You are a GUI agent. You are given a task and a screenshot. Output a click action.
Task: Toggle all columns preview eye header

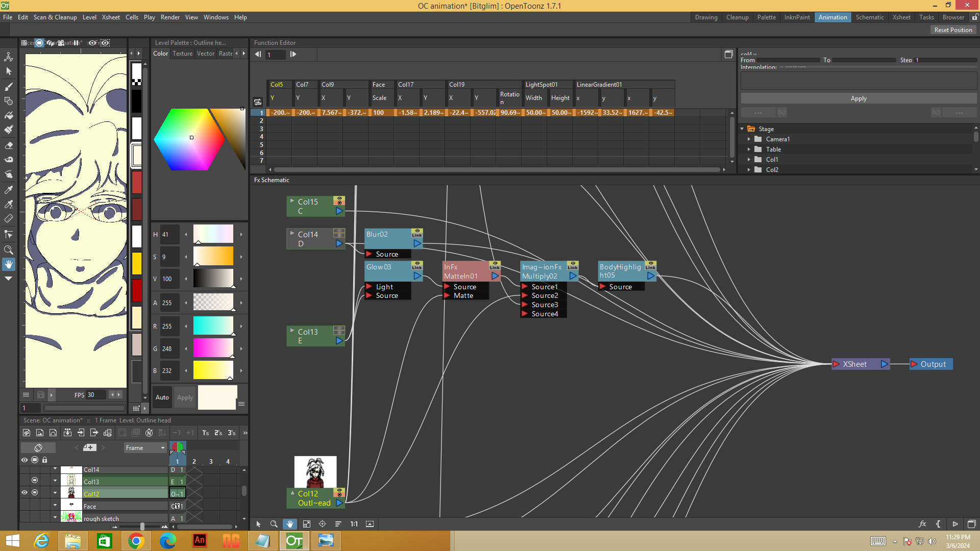tap(24, 460)
